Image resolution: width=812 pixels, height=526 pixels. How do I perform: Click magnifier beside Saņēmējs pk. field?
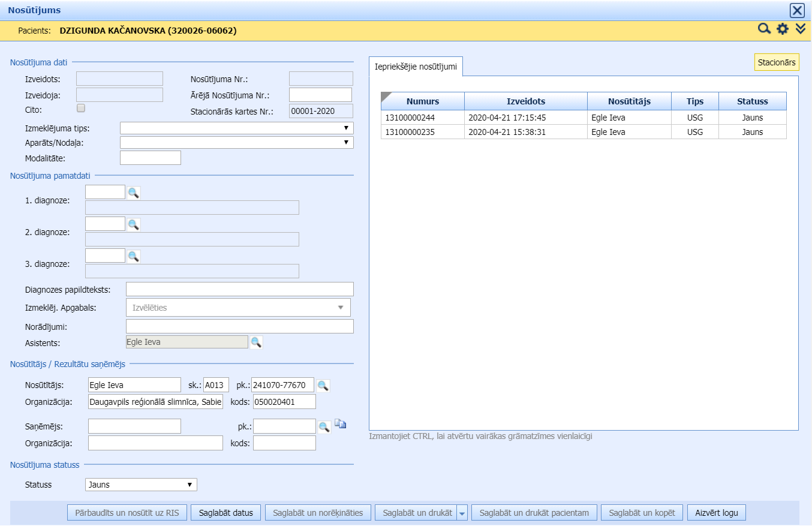point(324,426)
